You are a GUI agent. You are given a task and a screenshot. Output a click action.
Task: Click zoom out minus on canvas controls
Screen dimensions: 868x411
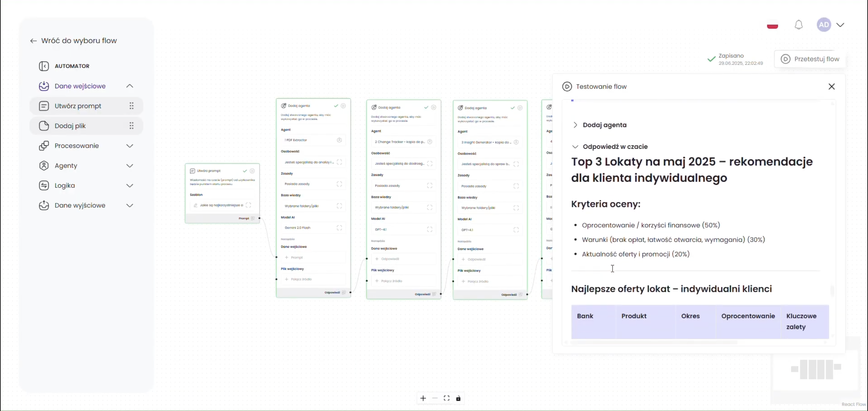pyautogui.click(x=435, y=398)
